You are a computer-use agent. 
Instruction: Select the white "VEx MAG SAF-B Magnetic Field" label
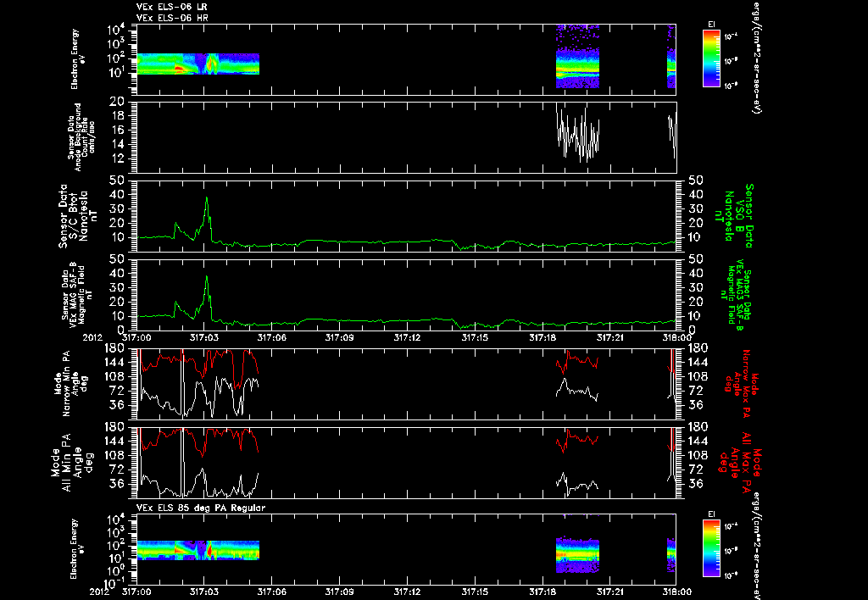76,294
